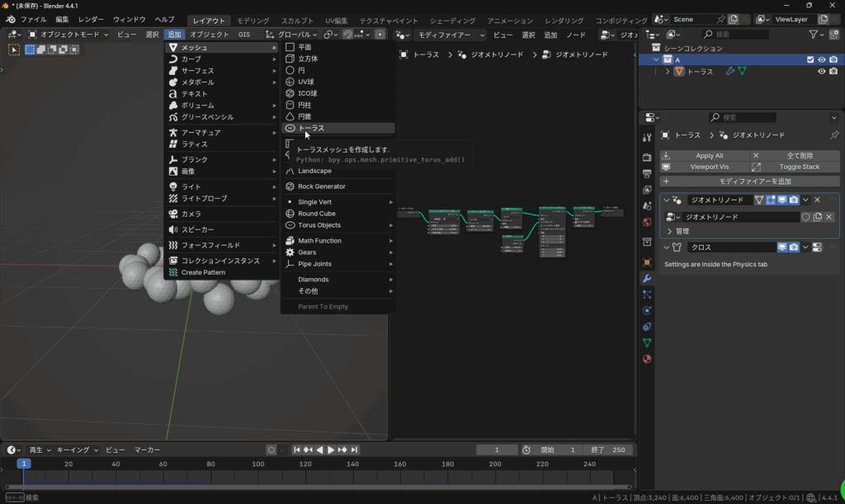
Task: Remove the ジオメトリノード modifier
Action: [x=818, y=200]
